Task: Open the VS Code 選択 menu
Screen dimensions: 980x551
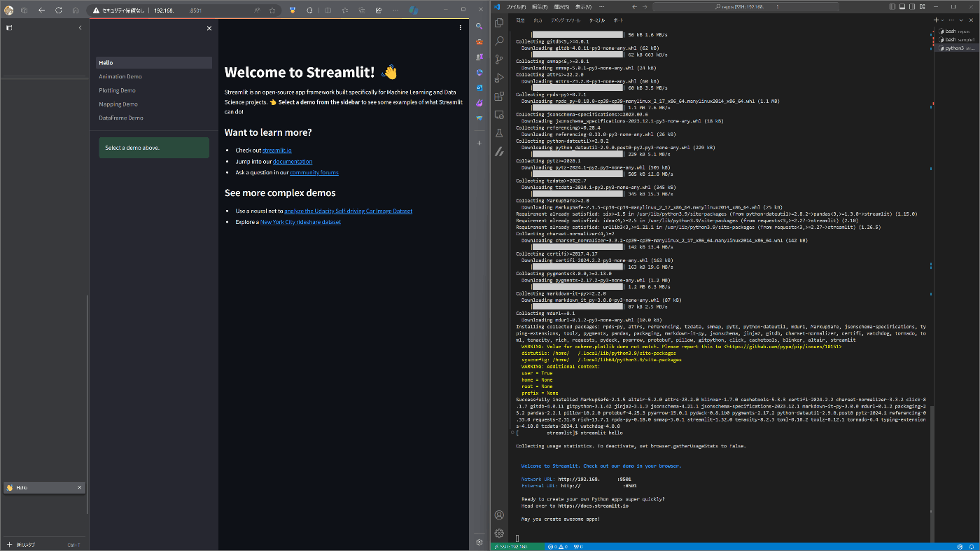Action: pyautogui.click(x=561, y=6)
